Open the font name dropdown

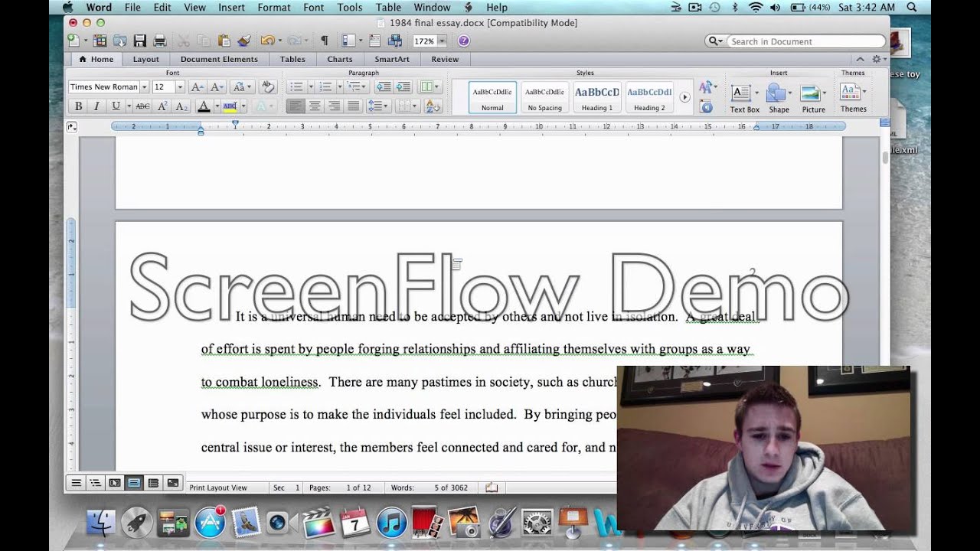tap(144, 87)
